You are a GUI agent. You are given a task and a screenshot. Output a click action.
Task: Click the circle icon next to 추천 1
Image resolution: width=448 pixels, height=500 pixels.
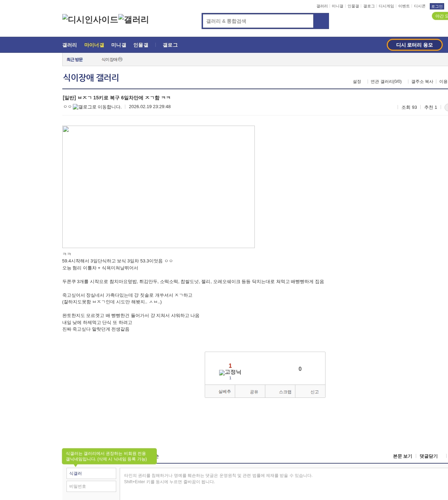[446, 108]
